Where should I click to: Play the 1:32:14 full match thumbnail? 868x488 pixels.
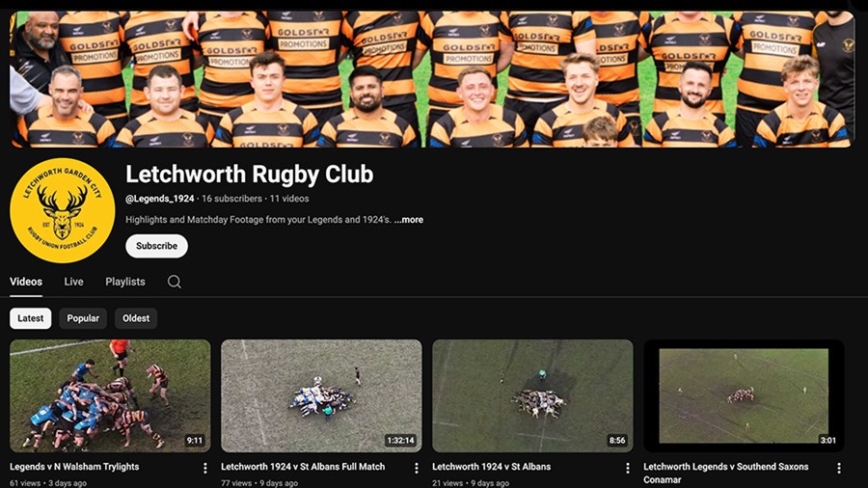tap(321, 395)
